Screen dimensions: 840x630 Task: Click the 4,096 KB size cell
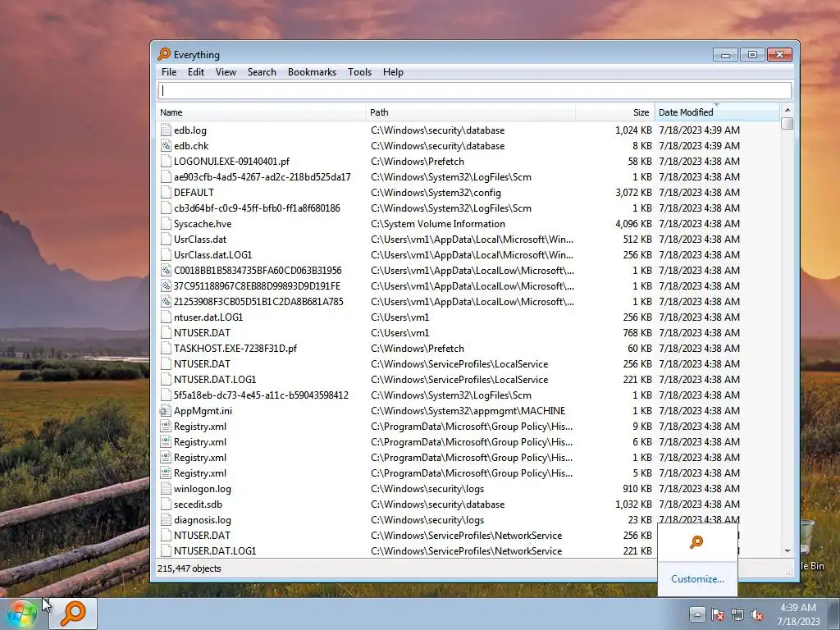point(633,223)
